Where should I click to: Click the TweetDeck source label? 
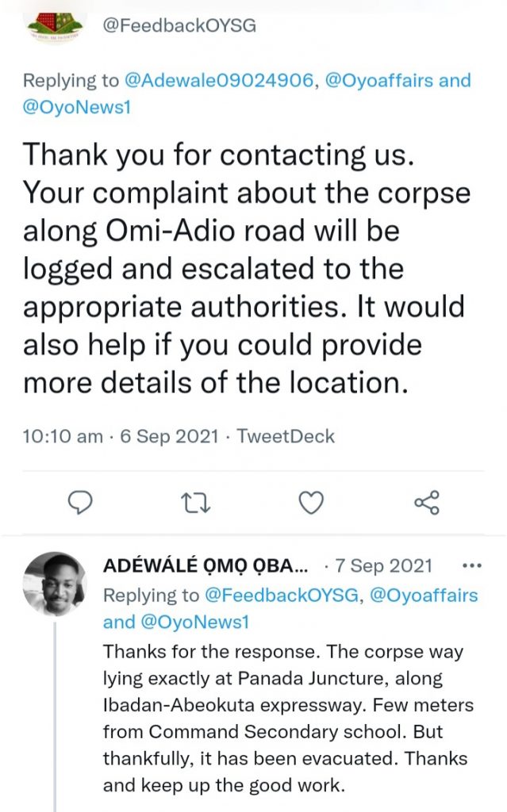click(x=287, y=435)
